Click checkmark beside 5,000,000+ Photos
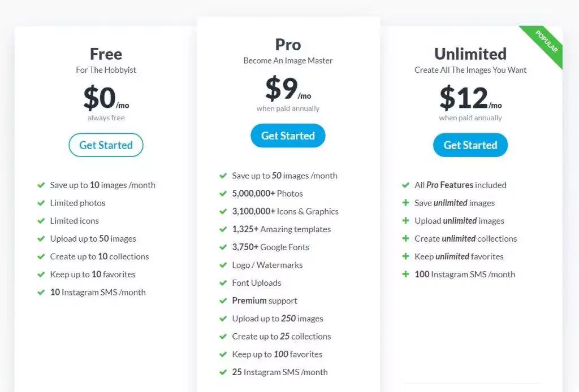 pos(223,193)
